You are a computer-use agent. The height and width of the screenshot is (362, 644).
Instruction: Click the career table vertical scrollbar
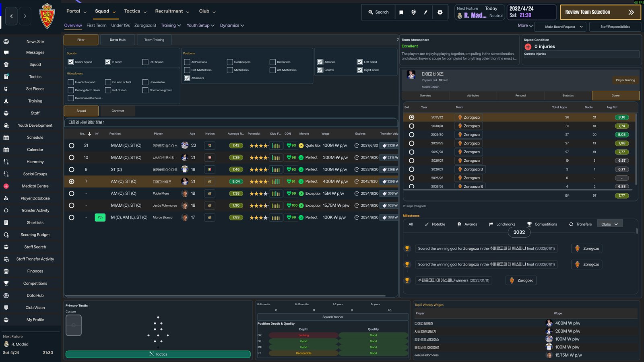click(x=636, y=149)
